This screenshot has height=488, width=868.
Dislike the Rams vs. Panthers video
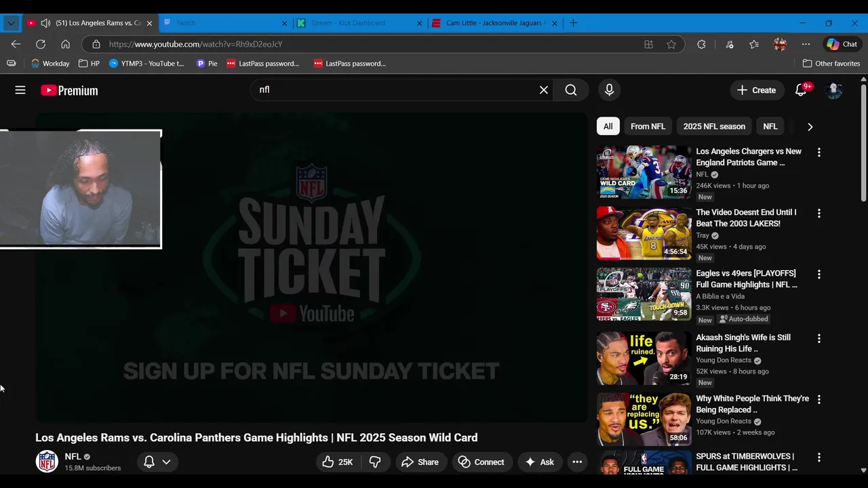(375, 462)
